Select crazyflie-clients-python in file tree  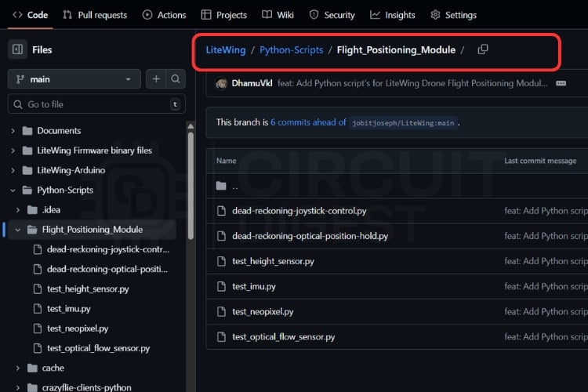(x=86, y=387)
